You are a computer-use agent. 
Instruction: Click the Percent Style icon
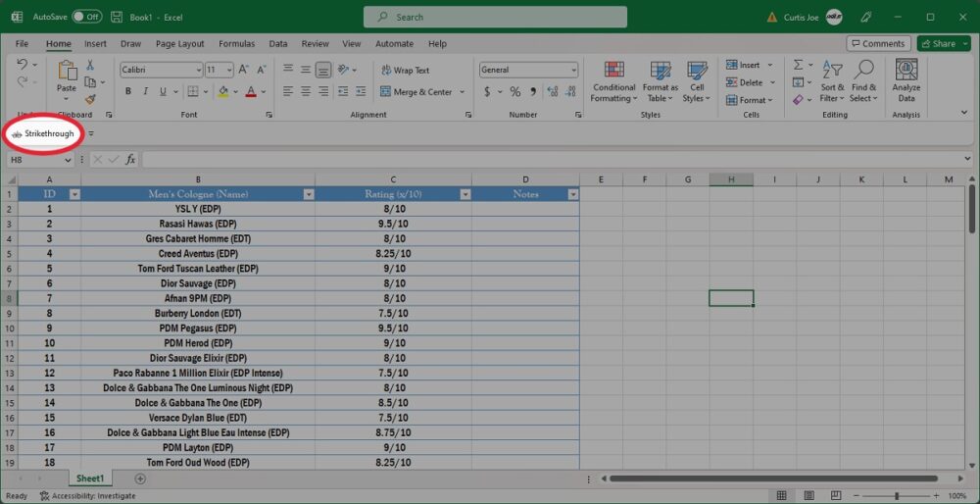click(514, 92)
